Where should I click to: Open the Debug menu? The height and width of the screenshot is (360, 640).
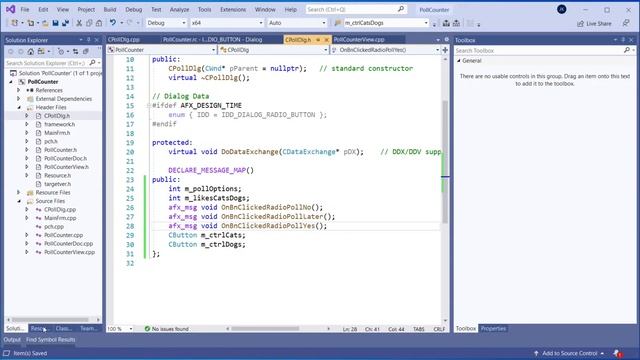pos(133,9)
